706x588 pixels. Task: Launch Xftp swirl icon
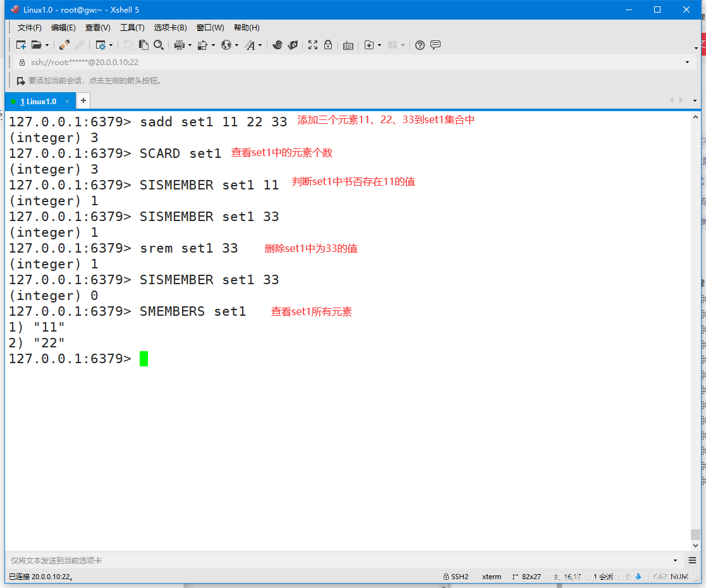[277, 45]
